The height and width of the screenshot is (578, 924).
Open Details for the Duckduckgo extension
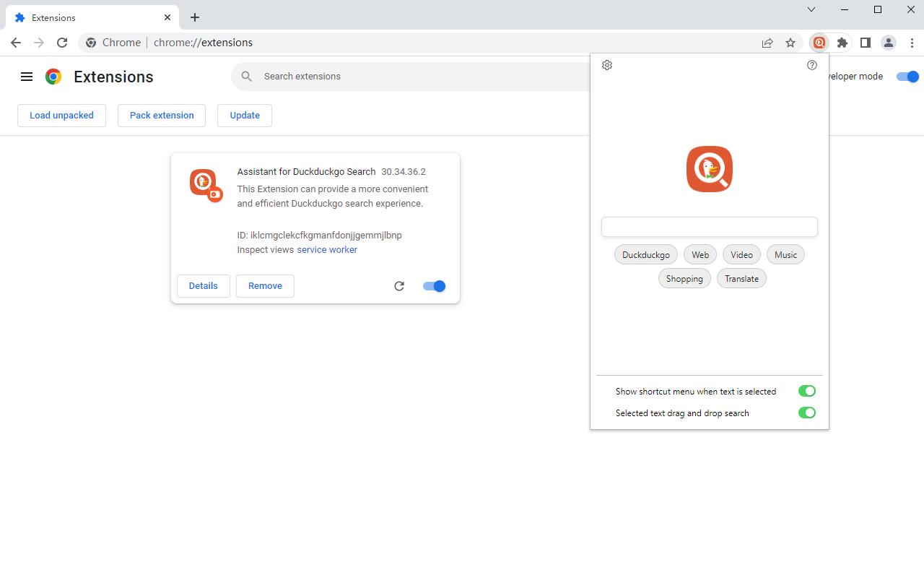point(204,286)
